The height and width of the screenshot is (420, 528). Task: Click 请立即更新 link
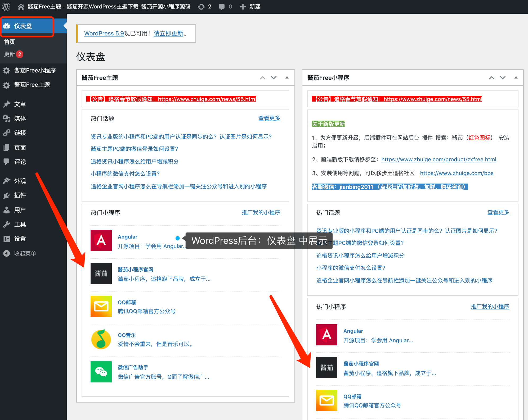[x=169, y=34]
